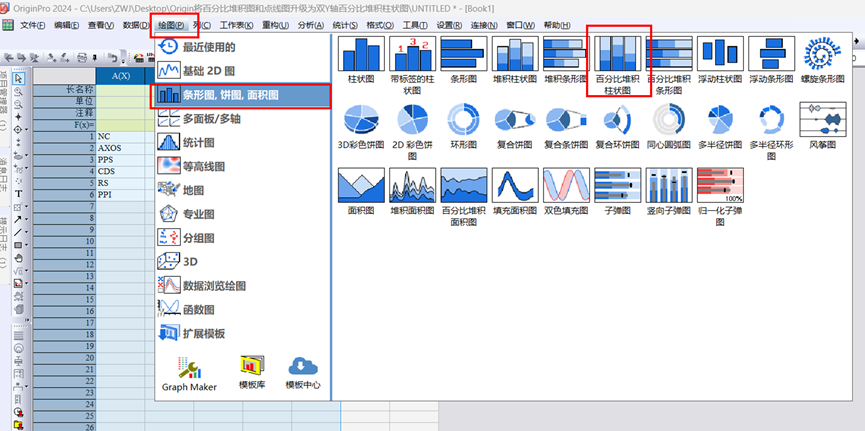Pick the 螺旋条形图 spiral bar chart

click(823, 61)
